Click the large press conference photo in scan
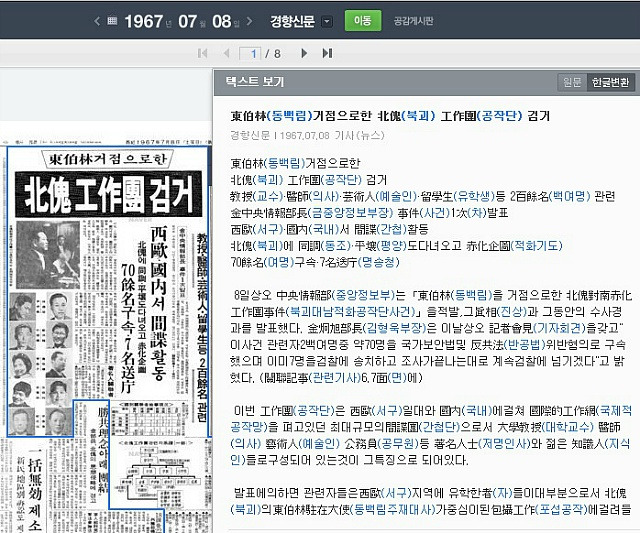Viewport: 640px width, 533px height. [48, 255]
